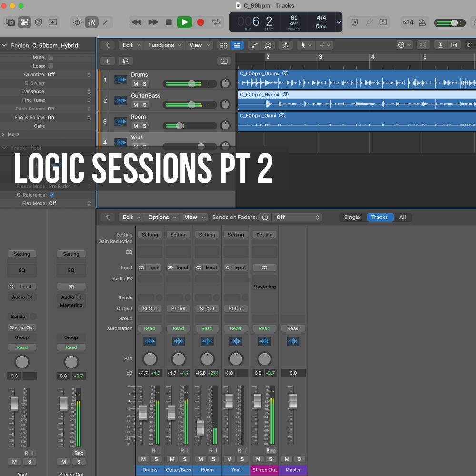Image resolution: width=476 pixels, height=476 pixels.
Task: Click the horizontal auto zoom icon
Action: (454, 45)
